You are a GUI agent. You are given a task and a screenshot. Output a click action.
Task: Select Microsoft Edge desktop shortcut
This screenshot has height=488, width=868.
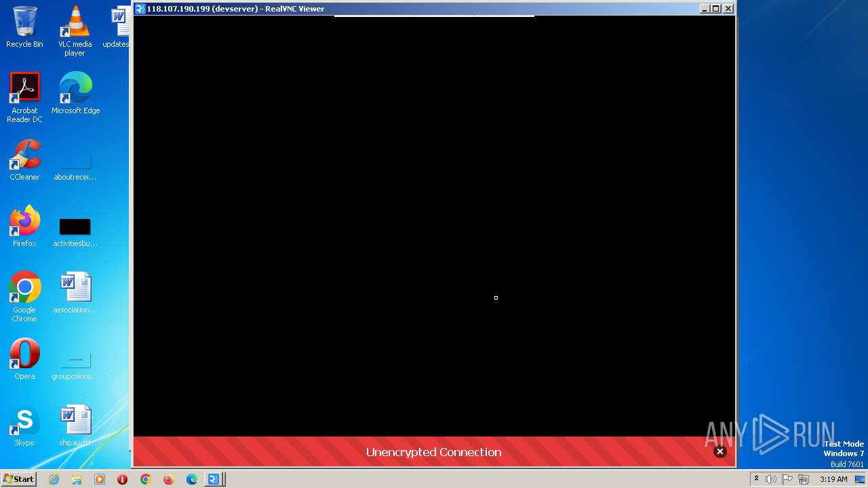pyautogui.click(x=75, y=94)
